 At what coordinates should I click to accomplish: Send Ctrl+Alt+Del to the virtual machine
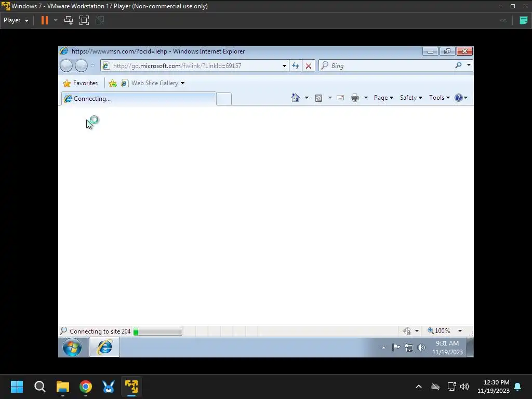(x=69, y=20)
